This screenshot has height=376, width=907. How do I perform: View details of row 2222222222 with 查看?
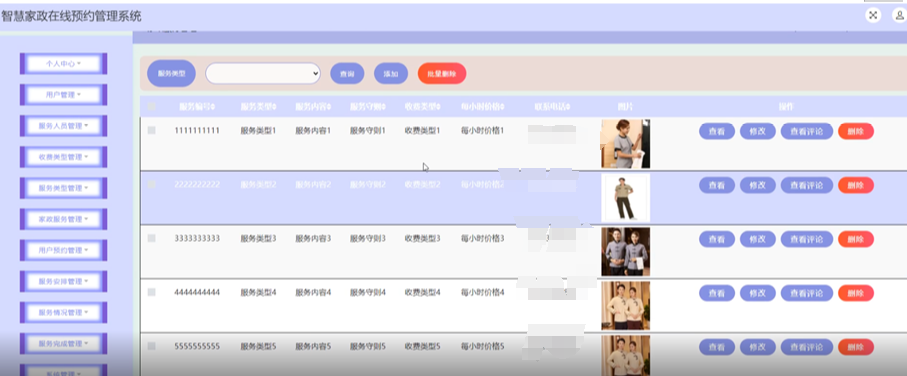717,185
